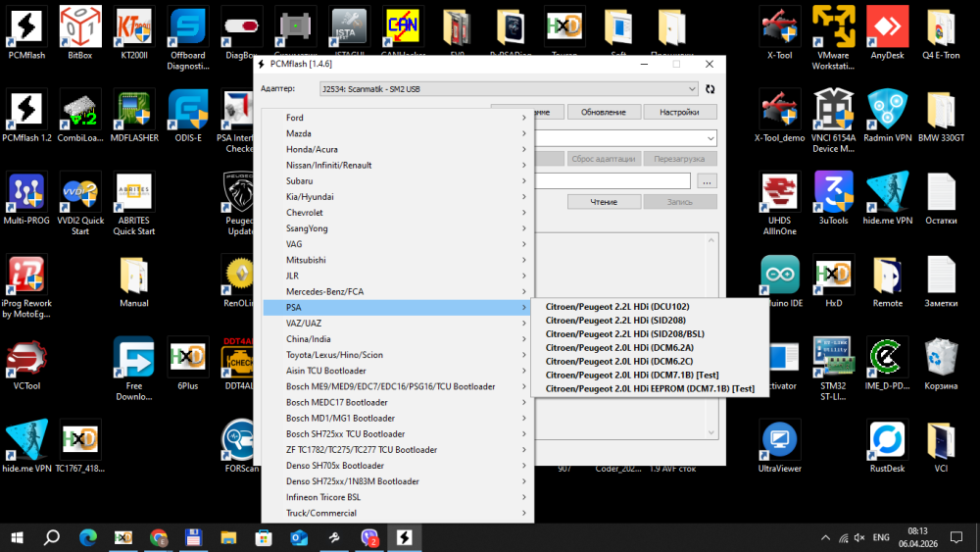Image resolution: width=980 pixels, height=552 pixels.
Task: Launch the PCMflash 1.2 shortcut
Action: tap(26, 116)
